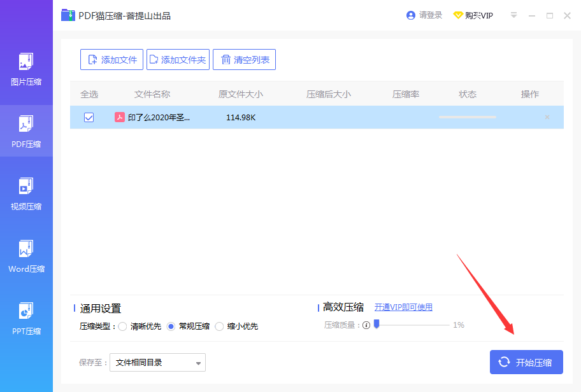Select the file name 印了么2020年圣...
581x392 pixels.
coord(159,118)
